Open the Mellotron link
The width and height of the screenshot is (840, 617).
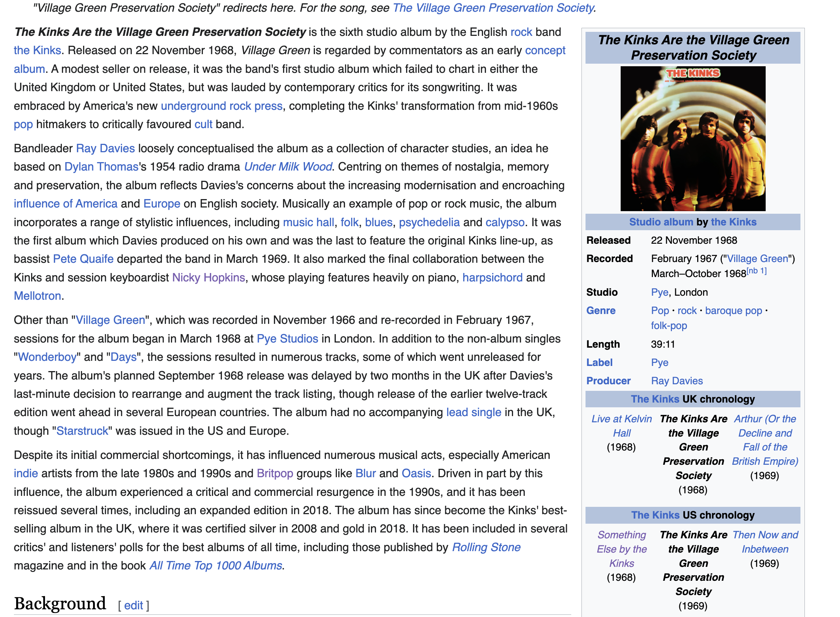37,296
